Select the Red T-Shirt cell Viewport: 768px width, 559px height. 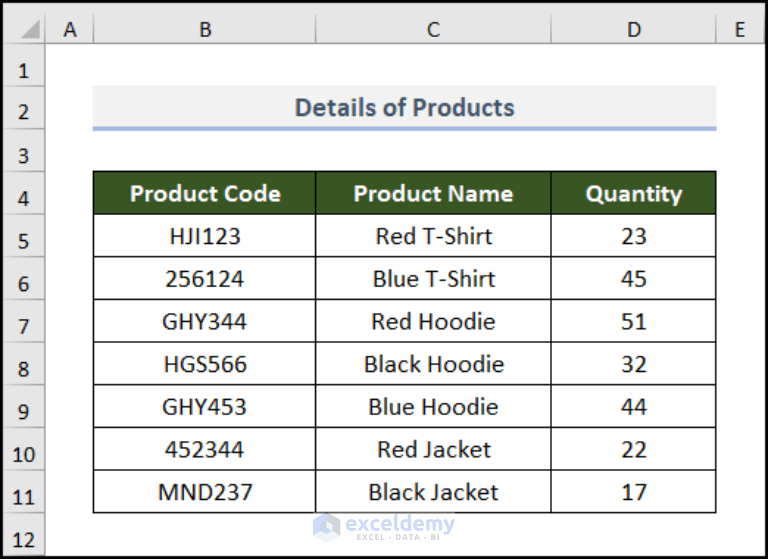[x=433, y=236]
